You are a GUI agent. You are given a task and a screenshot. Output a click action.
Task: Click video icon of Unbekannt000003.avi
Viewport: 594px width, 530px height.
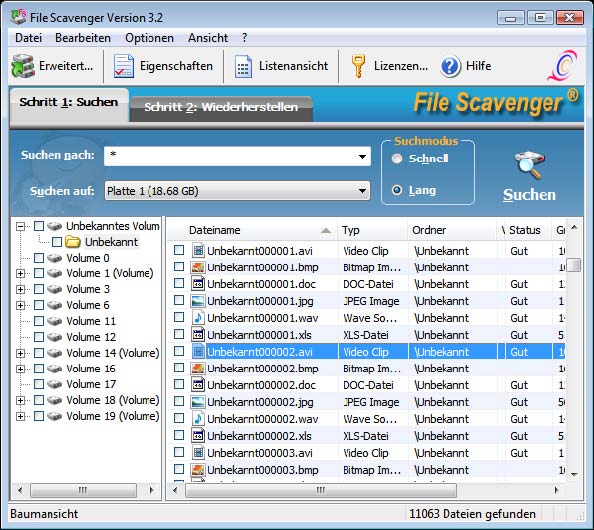(x=198, y=453)
